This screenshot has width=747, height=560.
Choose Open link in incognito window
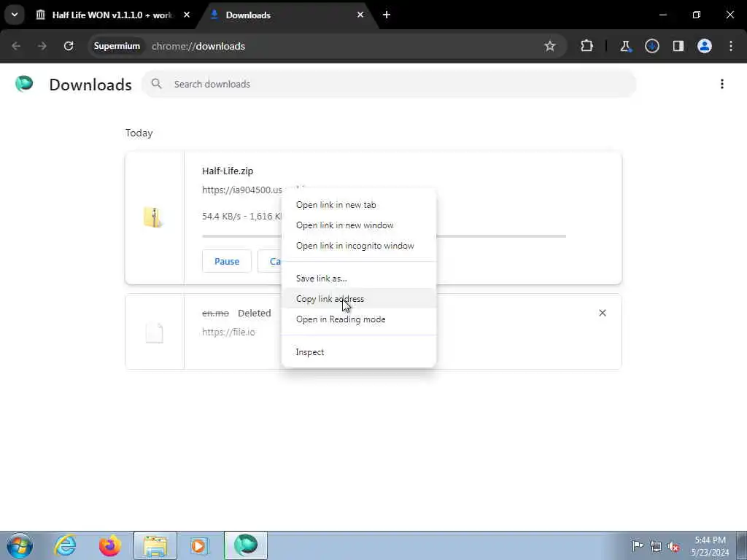(x=359, y=246)
